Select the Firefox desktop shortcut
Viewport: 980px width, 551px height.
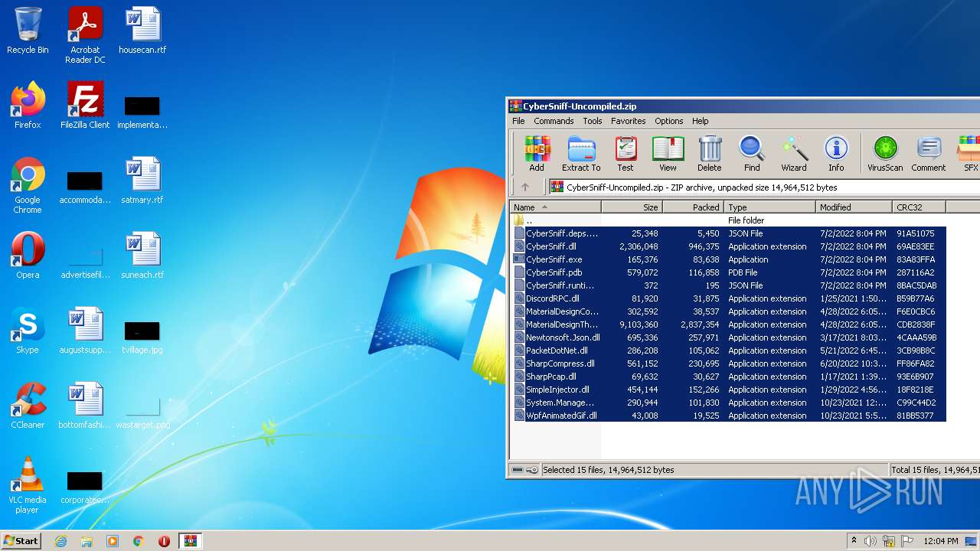click(x=28, y=106)
